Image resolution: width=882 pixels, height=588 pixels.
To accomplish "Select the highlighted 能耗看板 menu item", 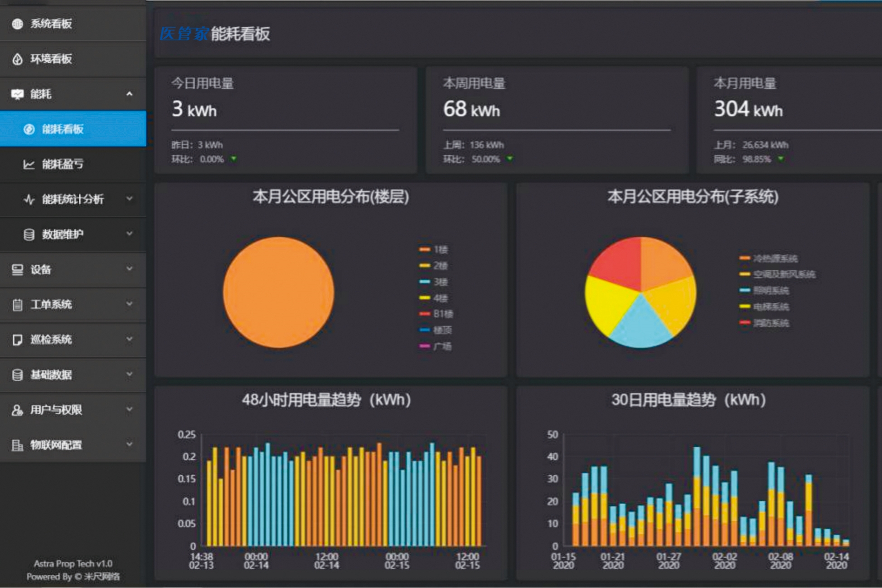I will [x=63, y=129].
